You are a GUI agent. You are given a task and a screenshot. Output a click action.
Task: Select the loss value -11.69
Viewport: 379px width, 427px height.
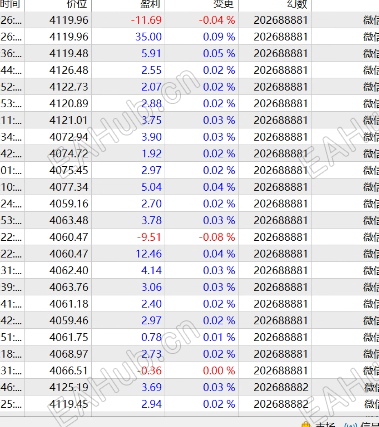click(x=146, y=20)
